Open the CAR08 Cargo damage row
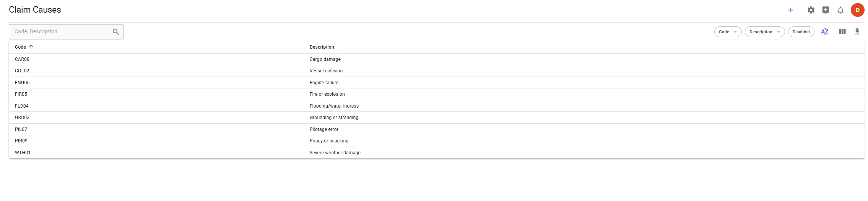The width and height of the screenshot is (868, 201). pos(22,59)
